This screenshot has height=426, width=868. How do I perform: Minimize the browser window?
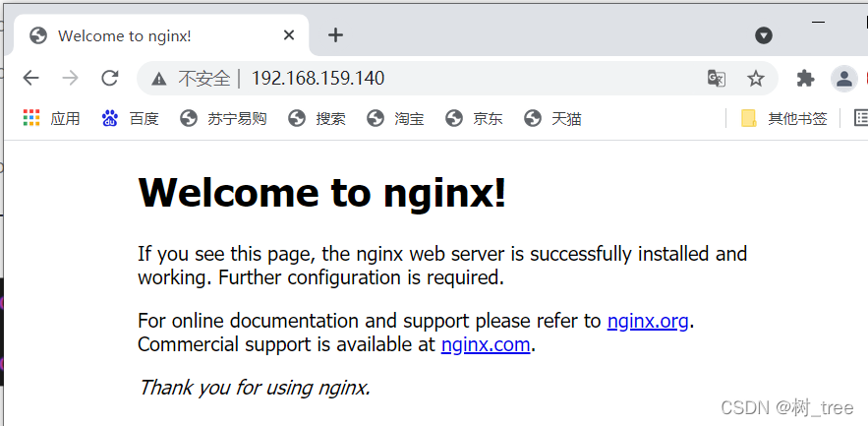[x=818, y=23]
